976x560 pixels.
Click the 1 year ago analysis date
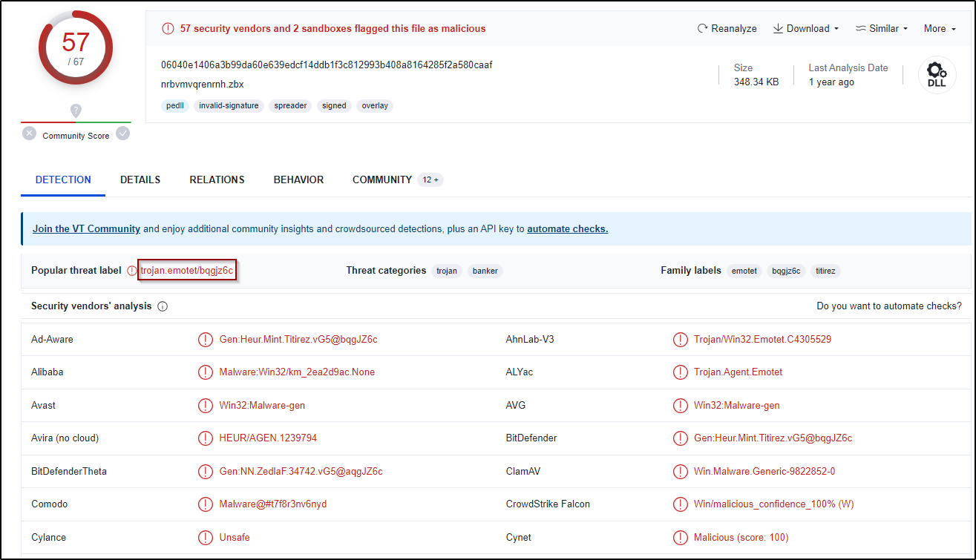coord(831,82)
